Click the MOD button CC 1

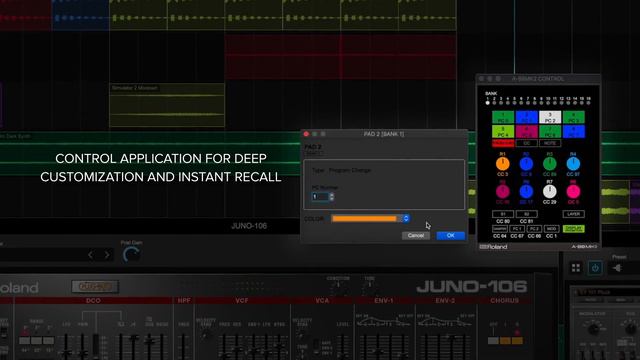(551, 229)
